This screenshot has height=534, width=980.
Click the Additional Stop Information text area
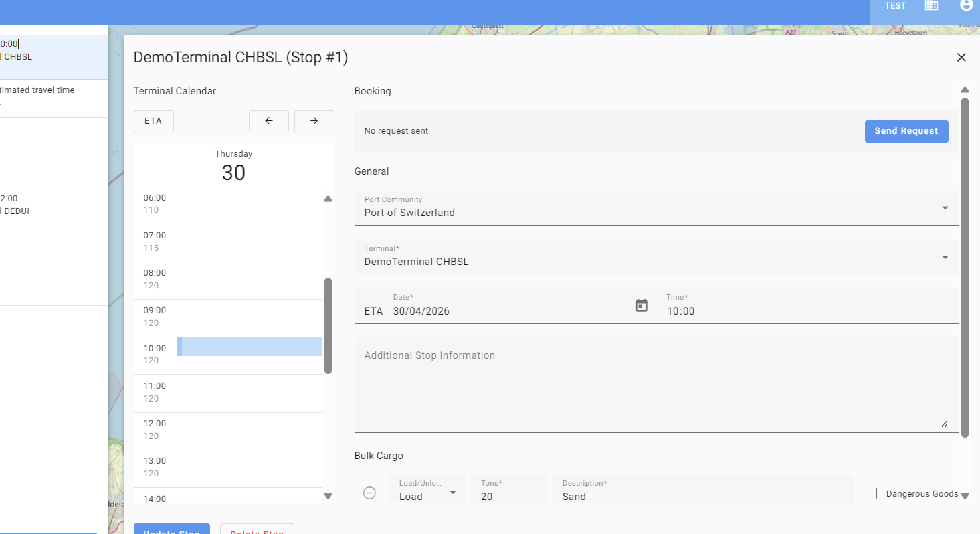click(x=656, y=385)
